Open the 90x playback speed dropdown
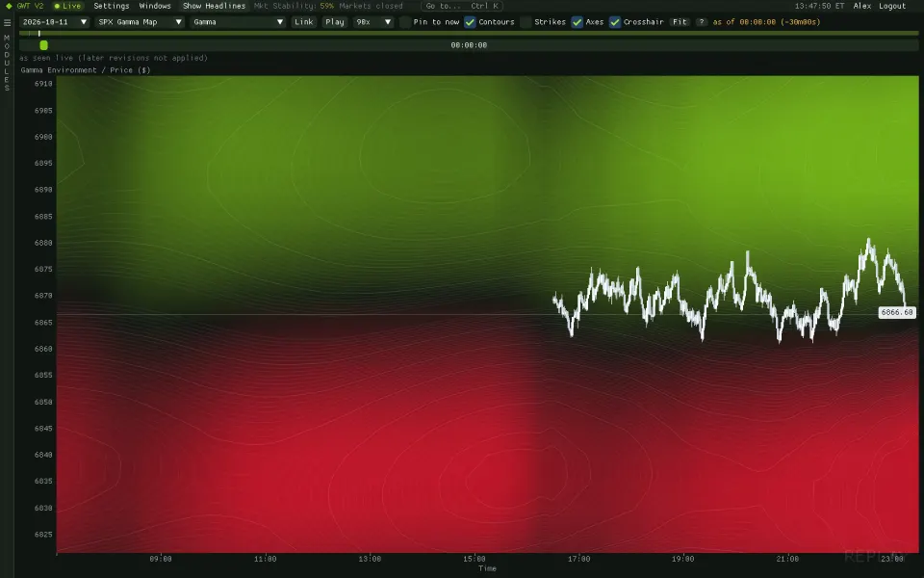 [x=373, y=22]
